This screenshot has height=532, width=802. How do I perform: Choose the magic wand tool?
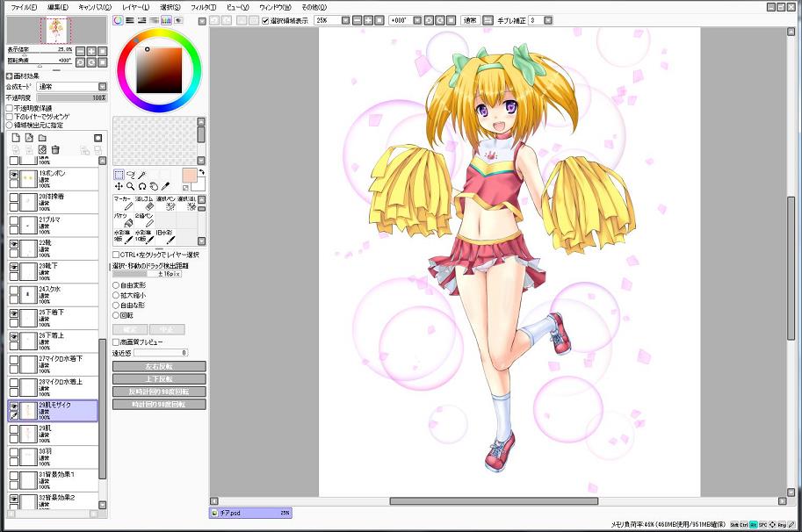pyautogui.click(x=141, y=175)
